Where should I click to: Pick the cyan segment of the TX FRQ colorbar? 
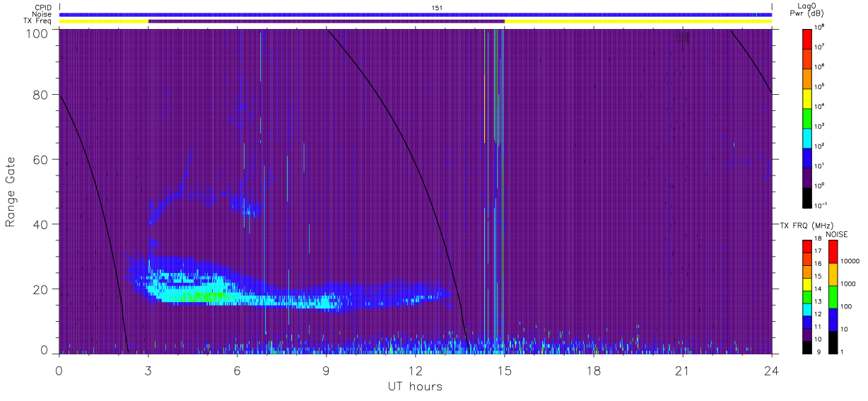click(x=807, y=308)
